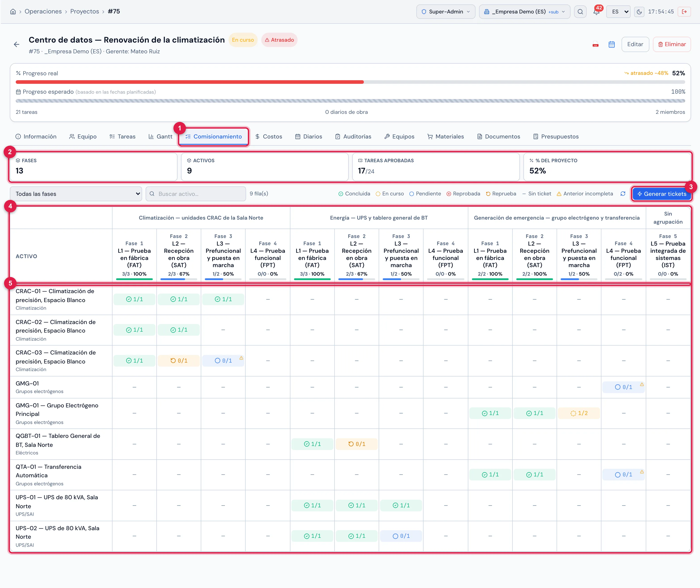Navigate to Operaciones breadcrumb
The width and height of the screenshot is (700, 588).
coord(43,11)
